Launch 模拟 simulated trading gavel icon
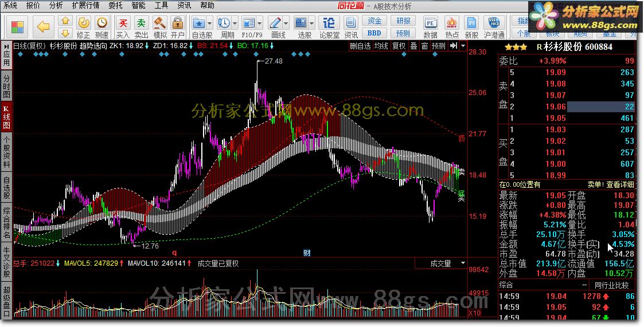This screenshot has width=644, height=327. pyautogui.click(x=160, y=27)
